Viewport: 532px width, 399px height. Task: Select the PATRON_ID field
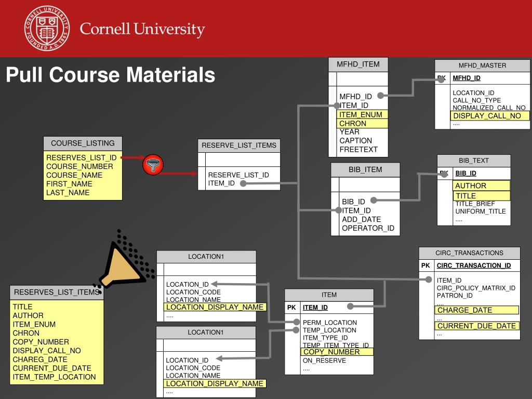pos(455,296)
